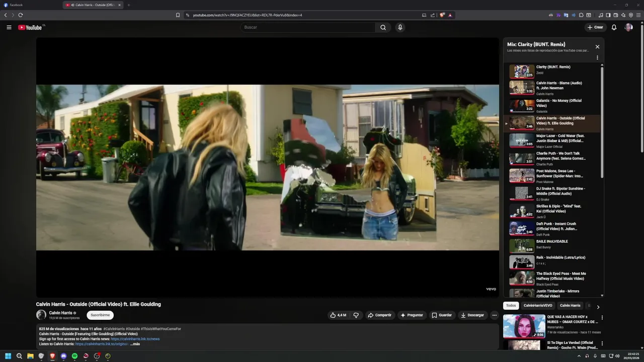The width and height of the screenshot is (644, 362).
Task: Select the Calvin Harris filter chip
Action: pos(570,306)
